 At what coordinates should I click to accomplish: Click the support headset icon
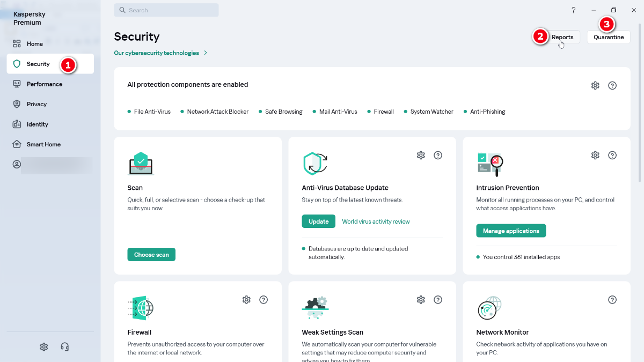tap(65, 347)
